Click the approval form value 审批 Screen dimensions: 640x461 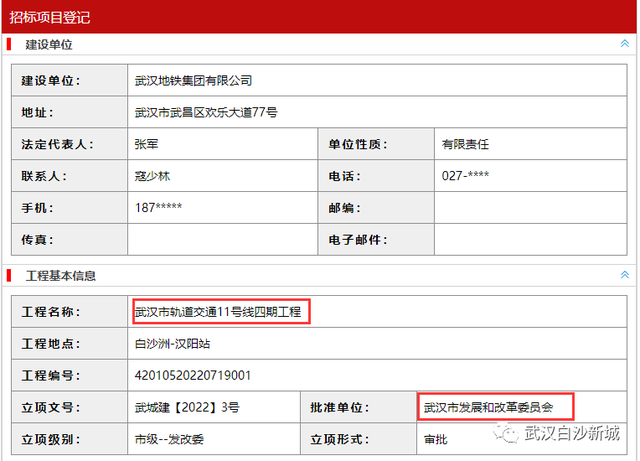coord(436,439)
